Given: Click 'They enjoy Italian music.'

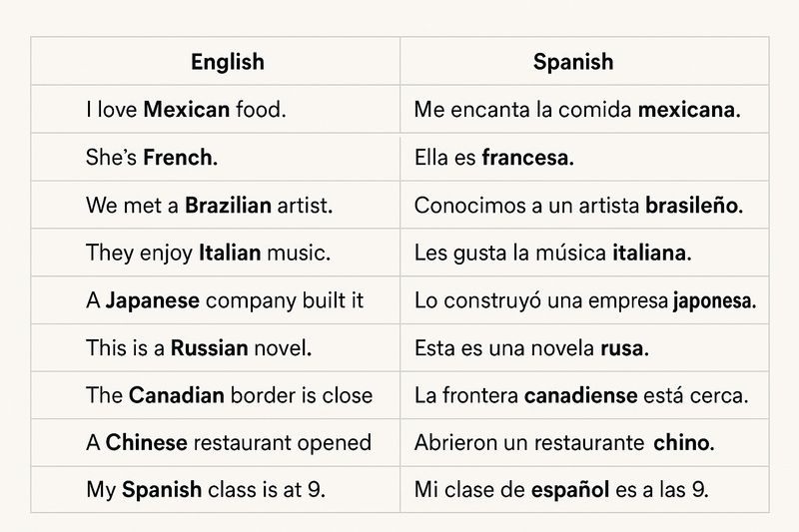Looking at the screenshot, I should (x=208, y=253).
